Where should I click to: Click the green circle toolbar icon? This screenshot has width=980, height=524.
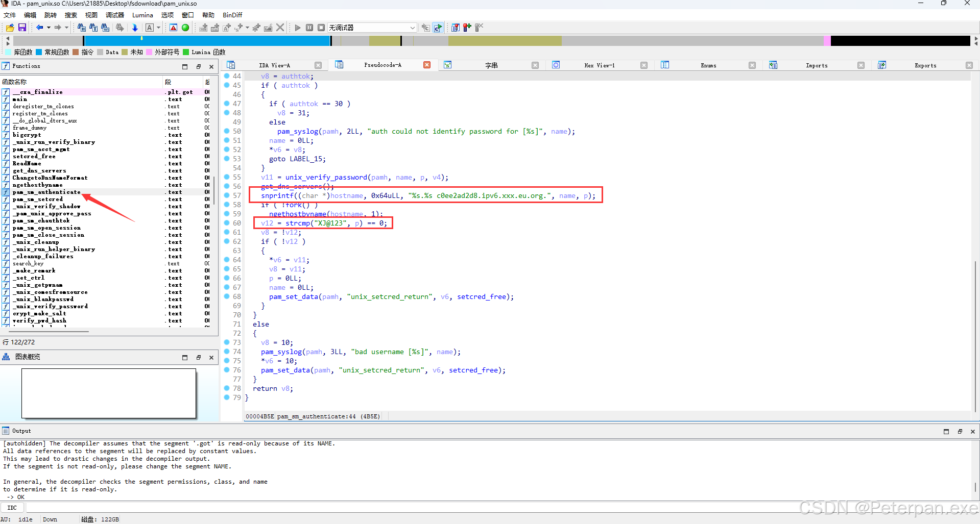click(185, 28)
